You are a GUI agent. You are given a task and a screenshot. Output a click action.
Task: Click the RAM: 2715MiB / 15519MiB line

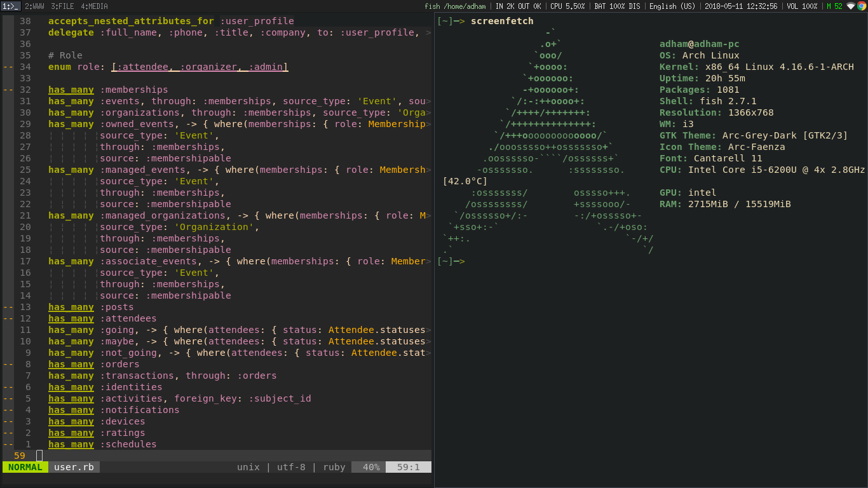pyautogui.click(x=725, y=204)
